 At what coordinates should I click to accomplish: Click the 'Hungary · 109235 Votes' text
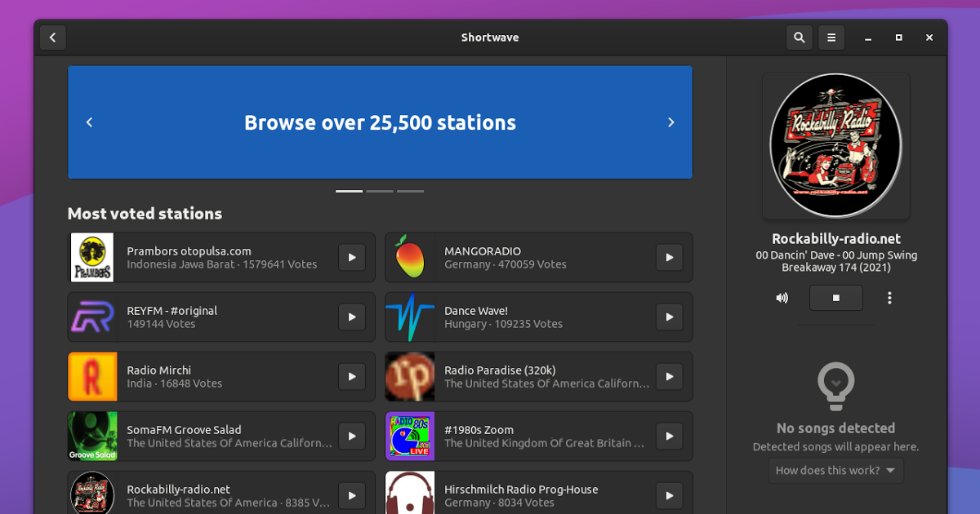(503, 324)
